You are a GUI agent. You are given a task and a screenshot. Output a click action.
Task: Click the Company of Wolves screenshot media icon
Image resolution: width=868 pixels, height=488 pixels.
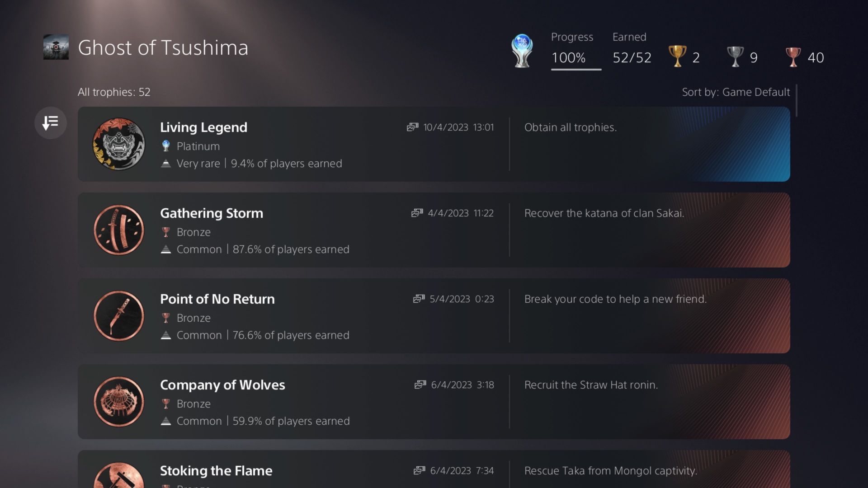(420, 385)
